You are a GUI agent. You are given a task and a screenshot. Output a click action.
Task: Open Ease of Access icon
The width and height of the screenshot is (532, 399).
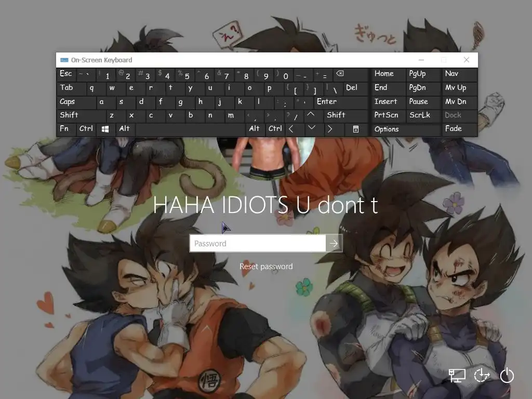pos(482,375)
